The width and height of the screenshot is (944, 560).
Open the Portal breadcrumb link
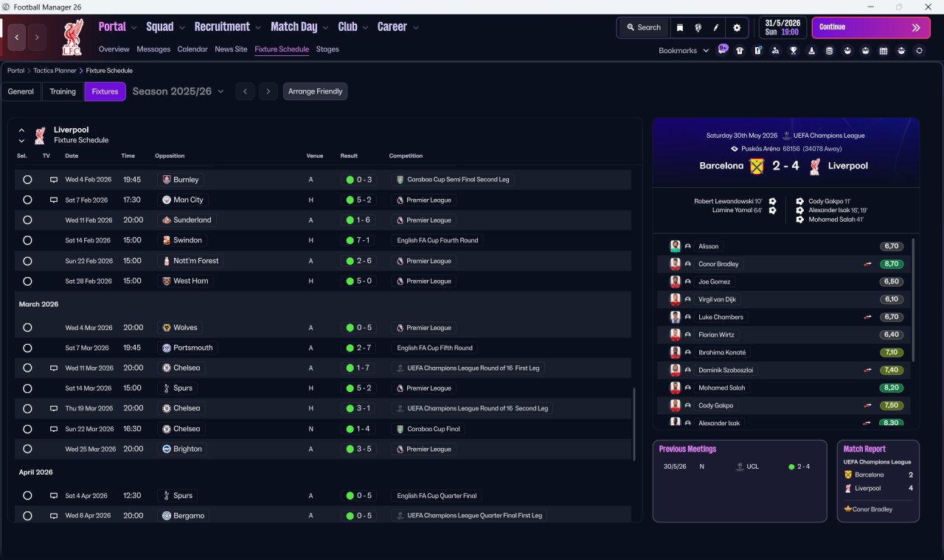15,71
